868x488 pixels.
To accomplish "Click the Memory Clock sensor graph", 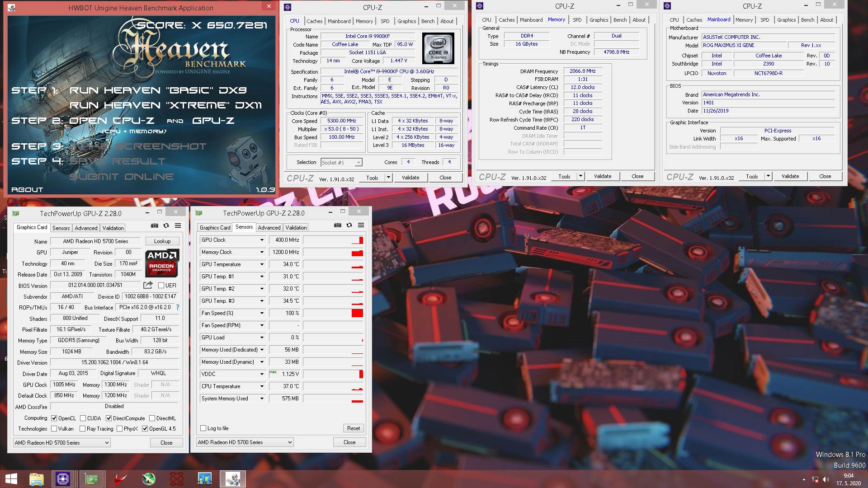I will tap(333, 252).
